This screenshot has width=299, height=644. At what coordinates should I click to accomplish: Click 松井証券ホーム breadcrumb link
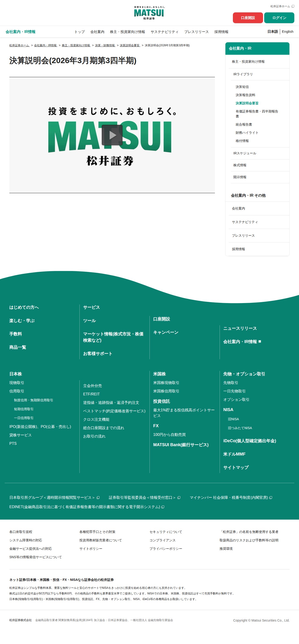coord(19,45)
